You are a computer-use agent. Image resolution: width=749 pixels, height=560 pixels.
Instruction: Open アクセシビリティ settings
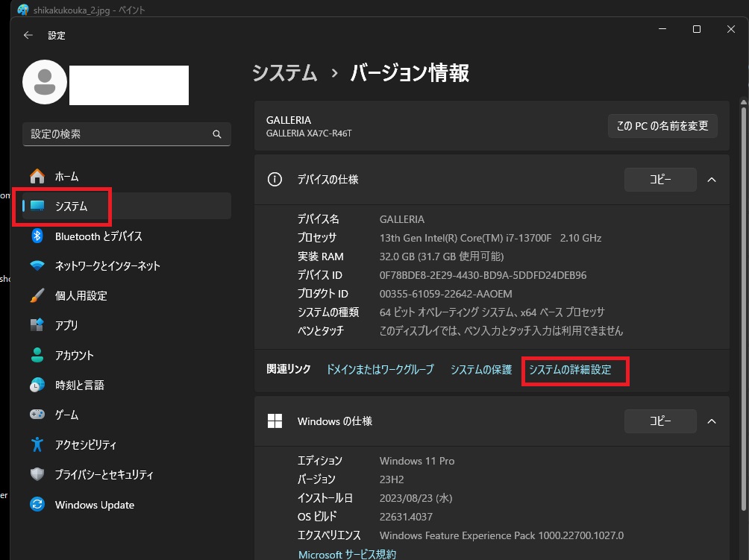click(127, 444)
